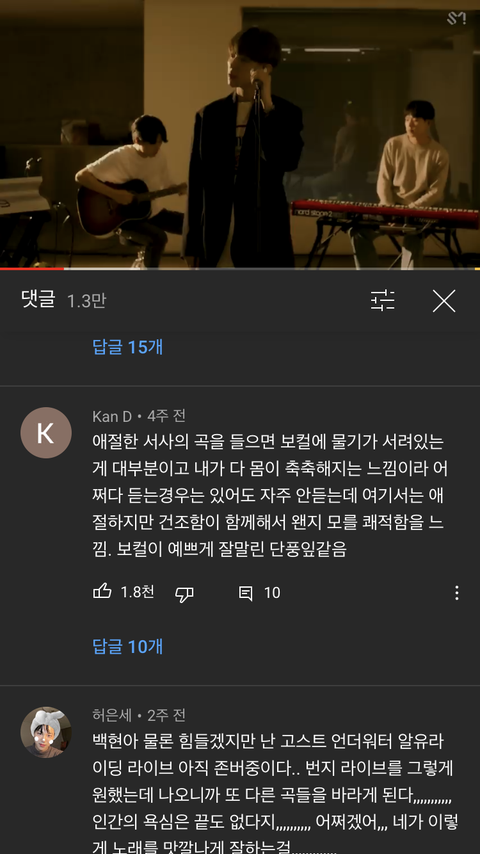
Task: Open the three-dot menu on Kan D's comment
Action: [457, 593]
